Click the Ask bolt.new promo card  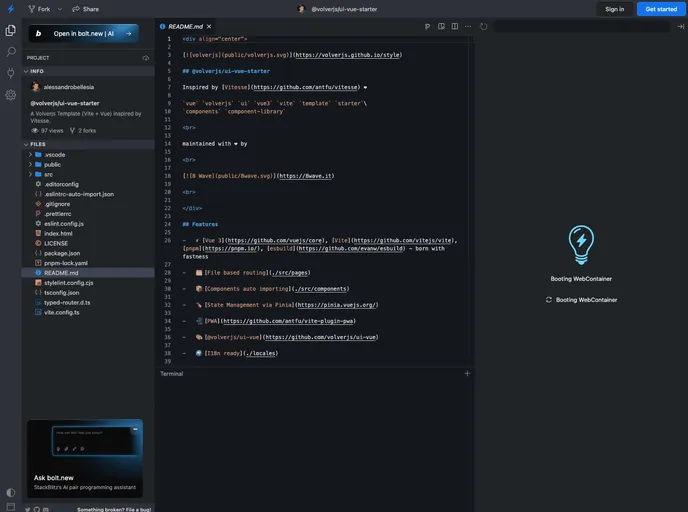coord(85,458)
